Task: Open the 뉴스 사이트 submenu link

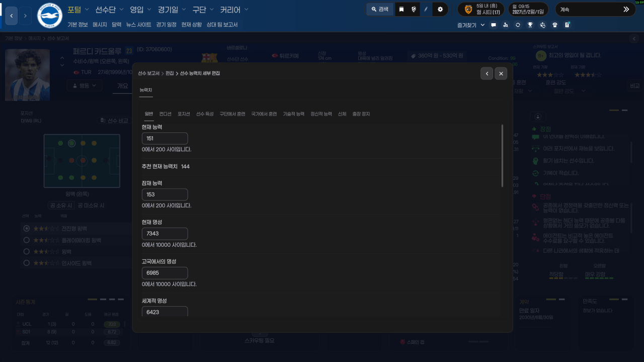Action: 138,24
